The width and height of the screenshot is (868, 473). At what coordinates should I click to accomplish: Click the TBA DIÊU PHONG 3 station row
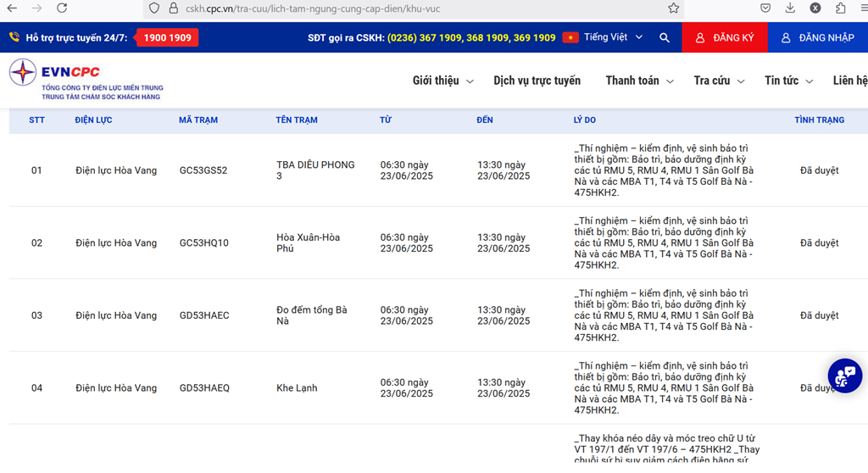pyautogui.click(x=315, y=170)
